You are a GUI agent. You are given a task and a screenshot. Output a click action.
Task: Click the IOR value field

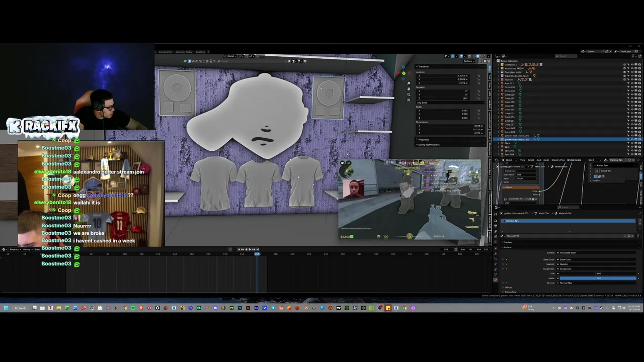pyautogui.click(x=598, y=274)
